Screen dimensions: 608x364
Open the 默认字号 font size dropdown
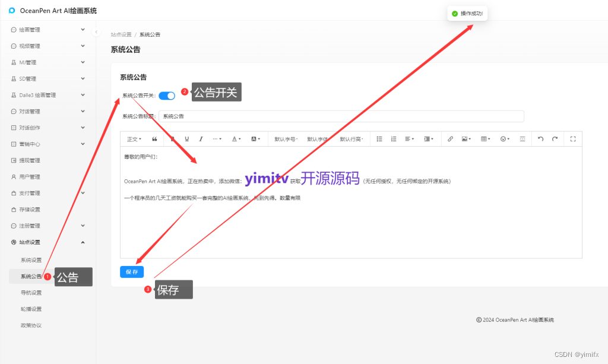286,139
